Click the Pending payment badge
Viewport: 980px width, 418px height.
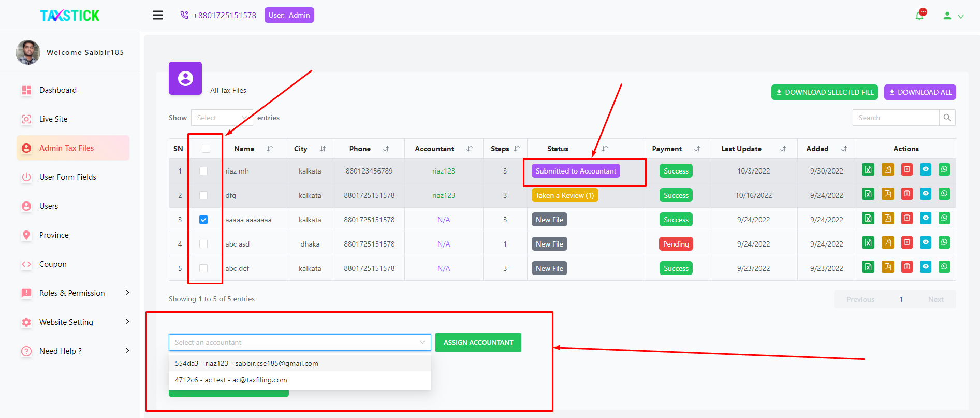(x=676, y=244)
